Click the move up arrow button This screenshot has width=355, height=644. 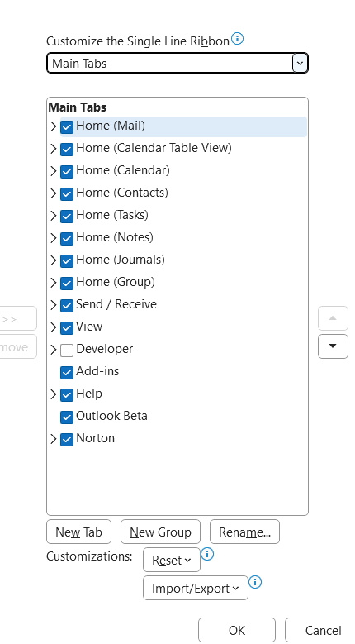pyautogui.click(x=333, y=318)
